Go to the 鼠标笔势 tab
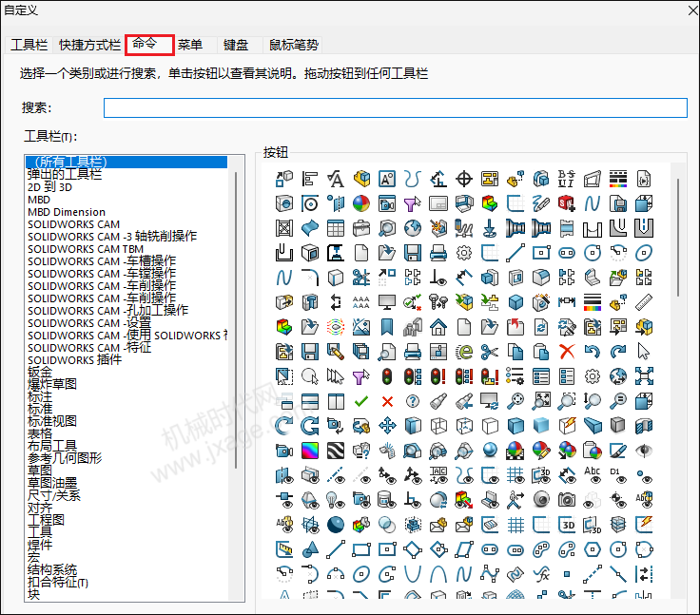Screen dimensions: 700x615 coord(293,45)
